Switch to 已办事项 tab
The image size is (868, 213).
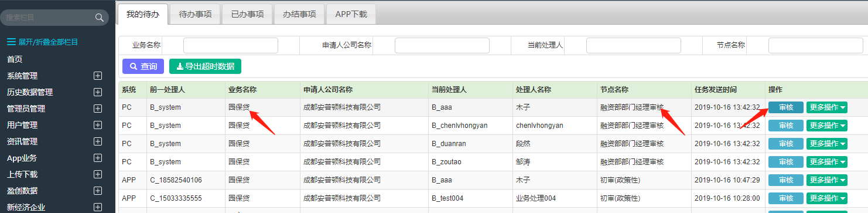(247, 14)
